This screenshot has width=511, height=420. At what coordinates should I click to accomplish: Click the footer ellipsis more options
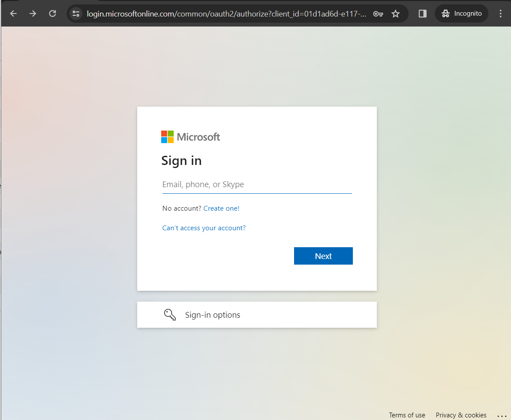click(502, 416)
